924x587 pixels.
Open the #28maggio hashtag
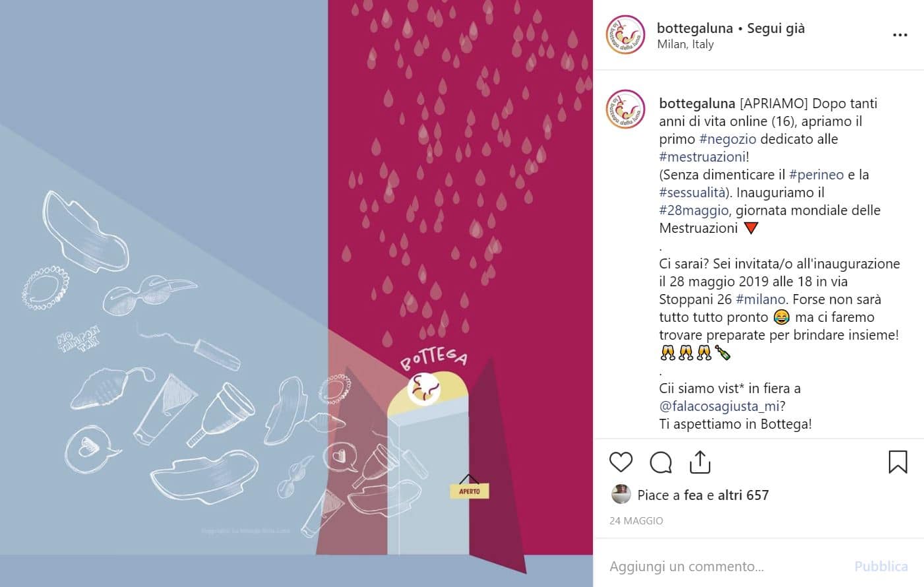point(694,210)
